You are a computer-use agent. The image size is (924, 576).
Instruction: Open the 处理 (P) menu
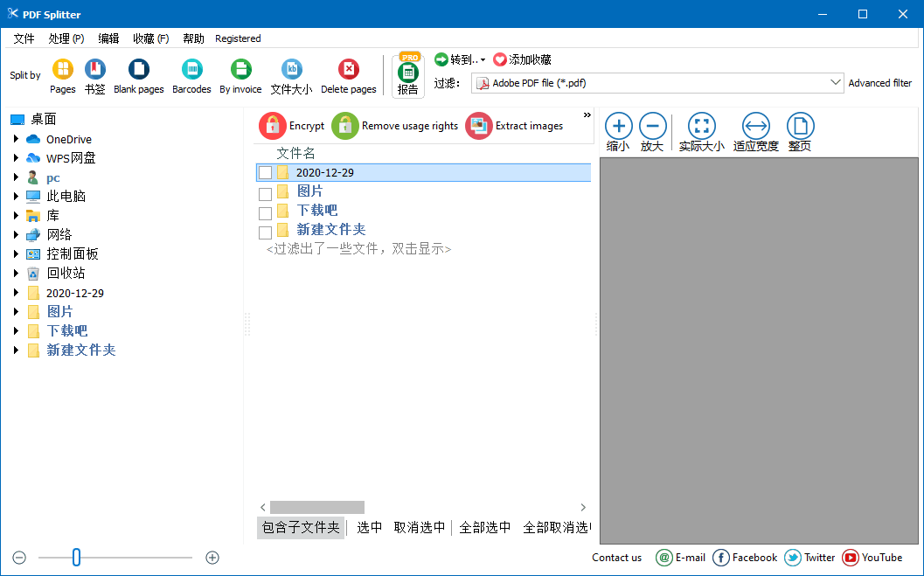click(66, 38)
